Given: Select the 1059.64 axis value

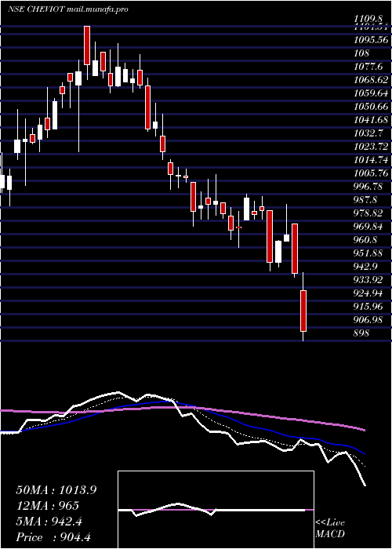Looking at the screenshot, I should [x=371, y=93].
